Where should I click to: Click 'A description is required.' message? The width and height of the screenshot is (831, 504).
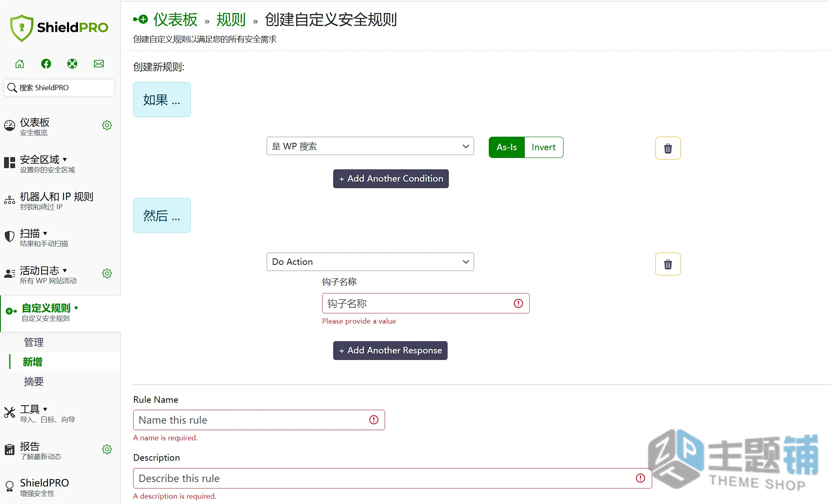point(175,496)
